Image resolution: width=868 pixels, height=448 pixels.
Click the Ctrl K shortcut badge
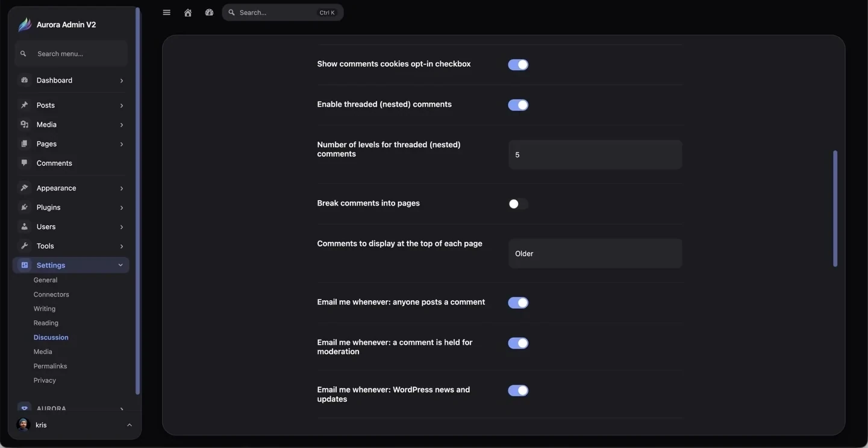[327, 13]
